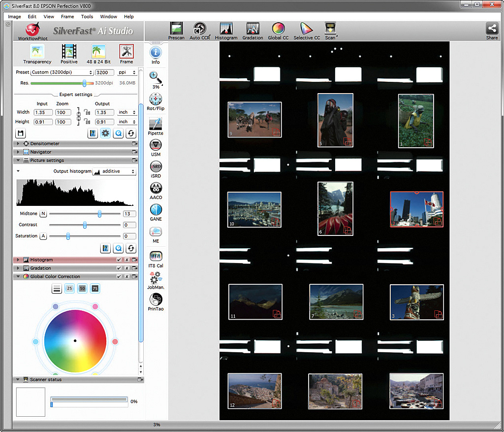Expand the Densitometer panel
This screenshot has height=432, width=504.
[19, 144]
